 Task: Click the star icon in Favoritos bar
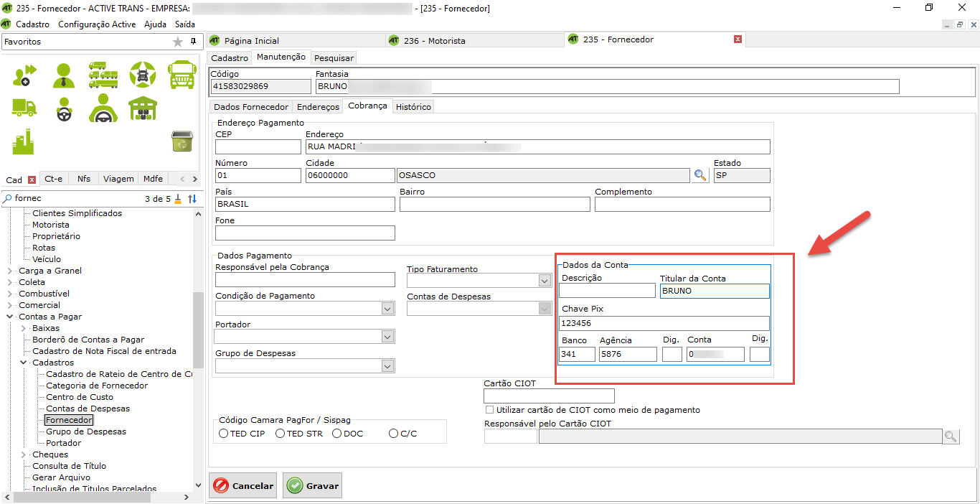[178, 42]
